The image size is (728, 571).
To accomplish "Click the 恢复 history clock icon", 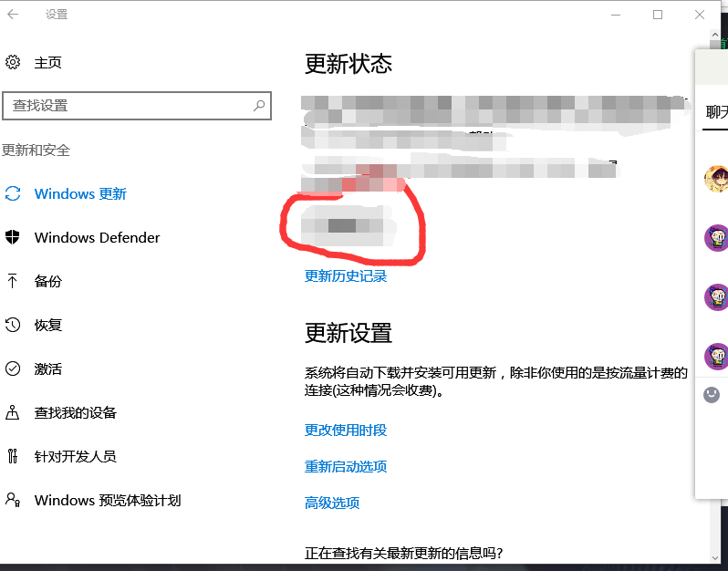I will coord(13,325).
